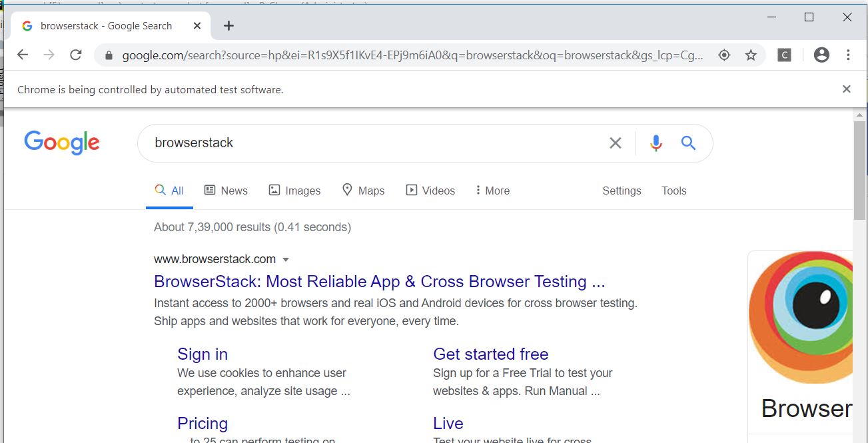Click the magnifying glass search icon
The height and width of the screenshot is (443, 868).
[x=688, y=143]
